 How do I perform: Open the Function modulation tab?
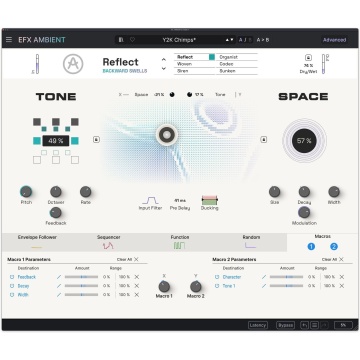tap(180, 242)
